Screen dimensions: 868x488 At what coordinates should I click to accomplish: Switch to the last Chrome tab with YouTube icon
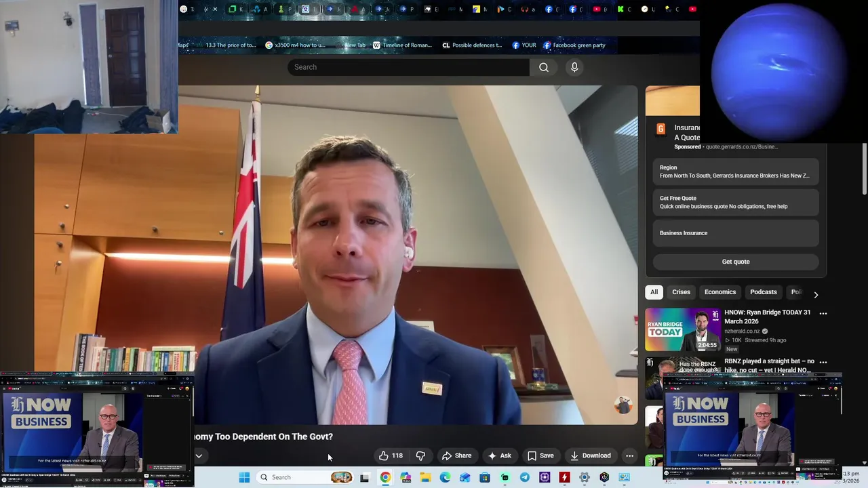click(692, 9)
